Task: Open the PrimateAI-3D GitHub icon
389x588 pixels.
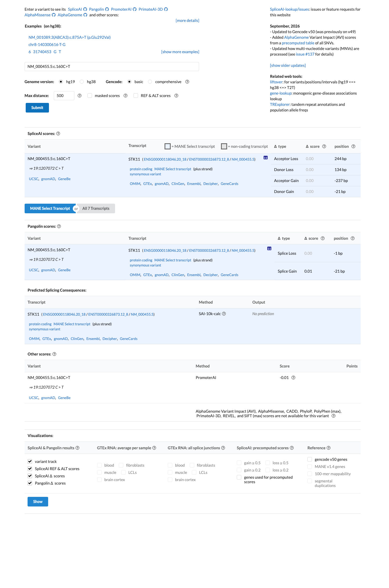Action: [166, 9]
